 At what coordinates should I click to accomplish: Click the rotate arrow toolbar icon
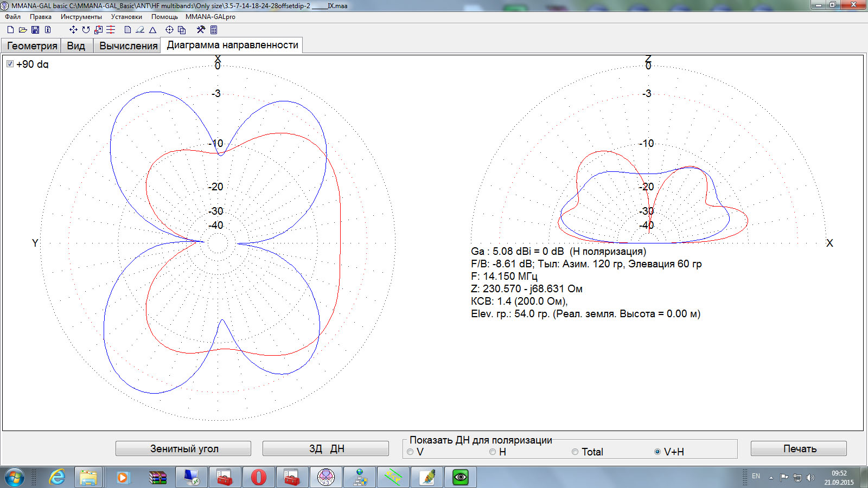pyautogui.click(x=86, y=30)
